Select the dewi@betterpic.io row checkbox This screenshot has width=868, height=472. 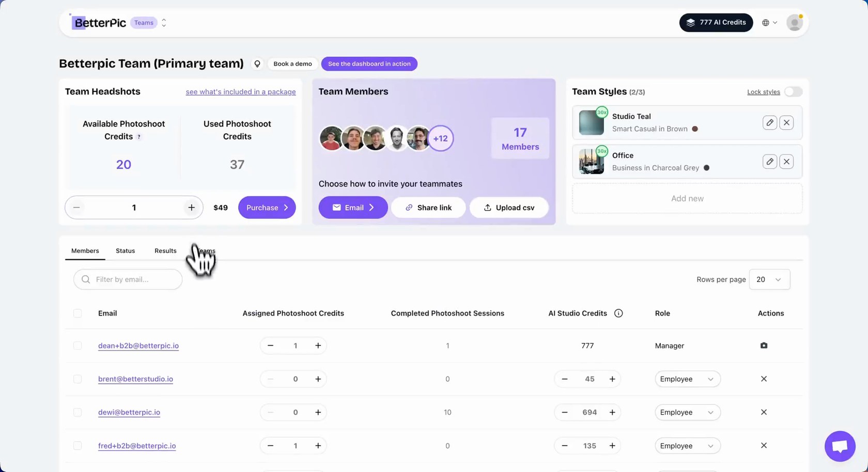coord(78,412)
